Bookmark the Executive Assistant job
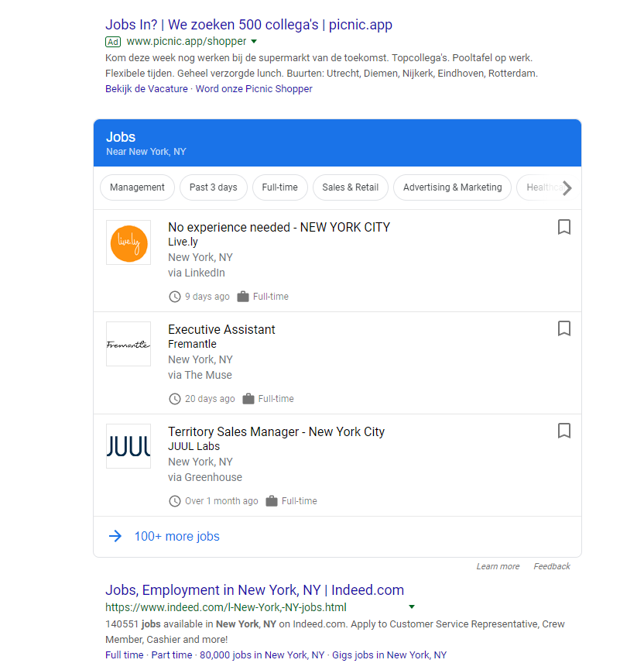 (x=564, y=328)
